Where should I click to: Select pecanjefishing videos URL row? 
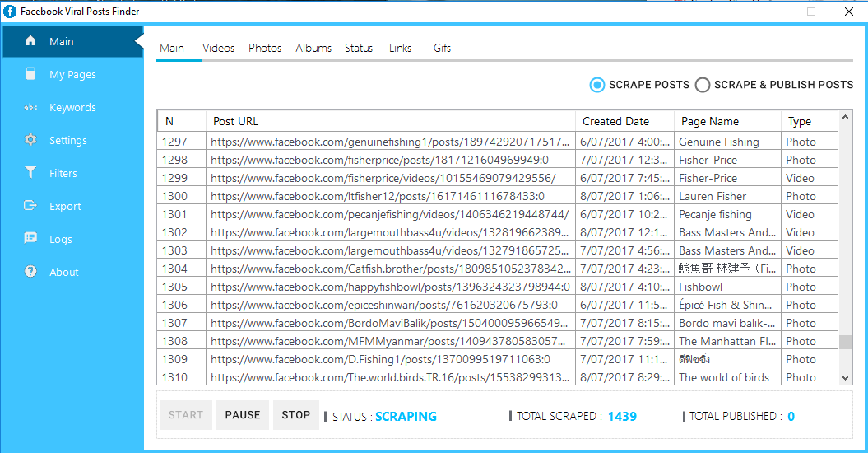[x=390, y=215]
